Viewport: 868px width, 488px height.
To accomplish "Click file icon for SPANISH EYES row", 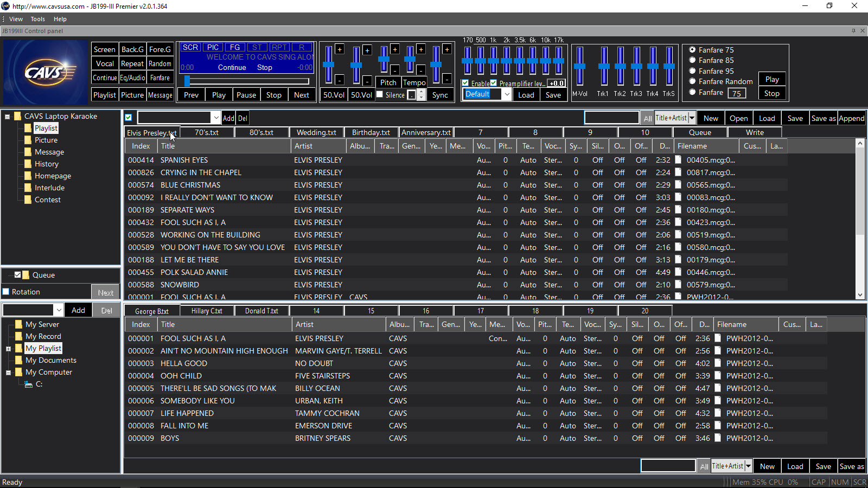I will [678, 160].
